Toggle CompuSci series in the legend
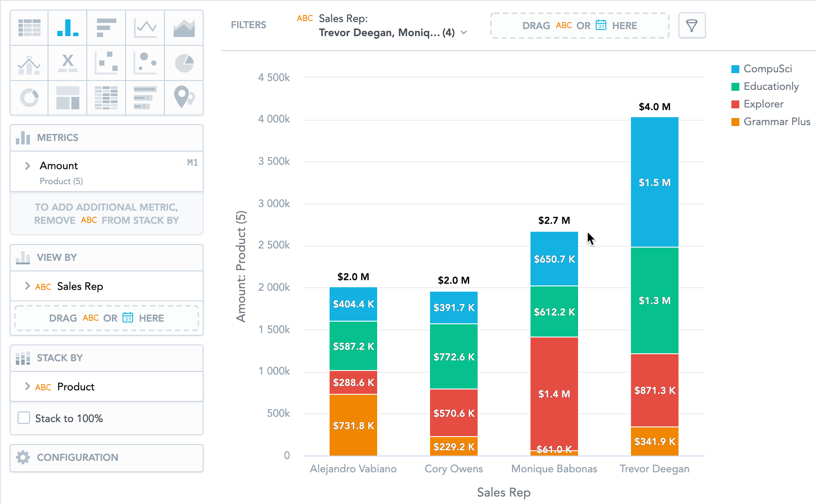Viewport: 816px width, 504px height. [x=762, y=69]
